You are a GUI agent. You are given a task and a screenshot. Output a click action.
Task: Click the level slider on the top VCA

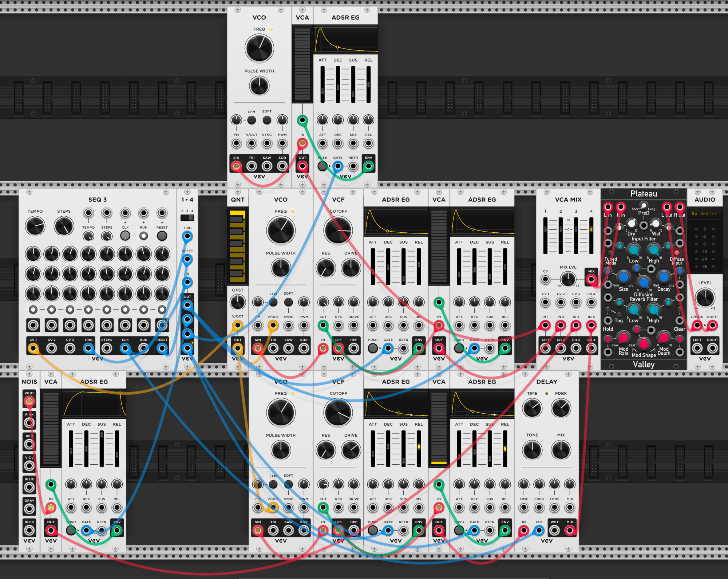coord(302,64)
